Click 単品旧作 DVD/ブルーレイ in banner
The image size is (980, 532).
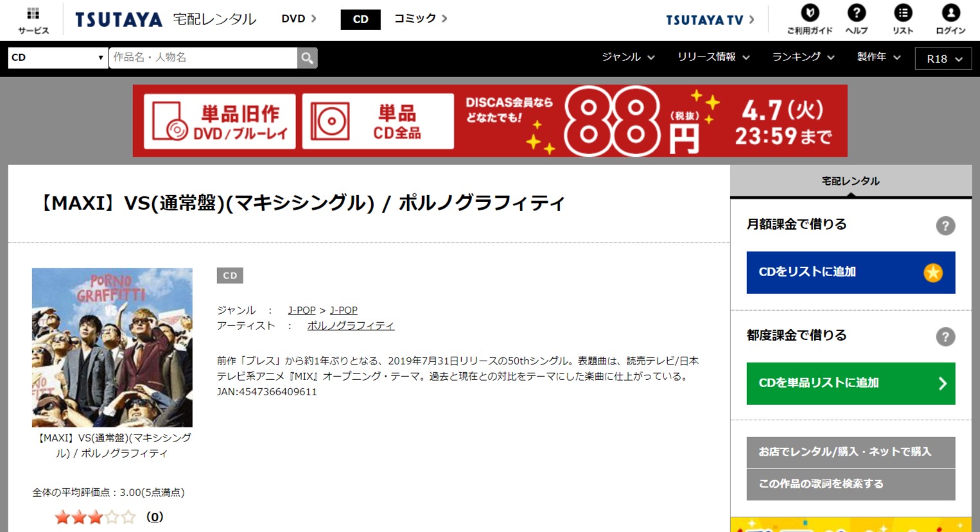(x=220, y=121)
